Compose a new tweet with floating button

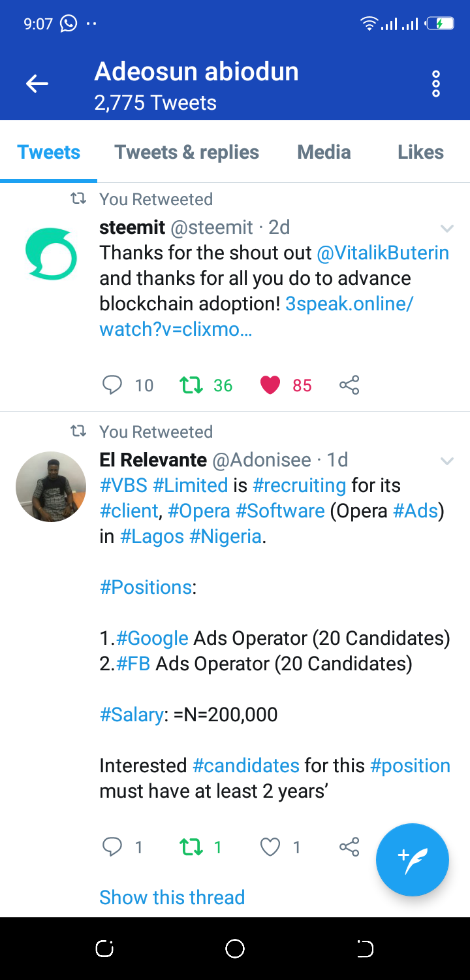pos(412,859)
